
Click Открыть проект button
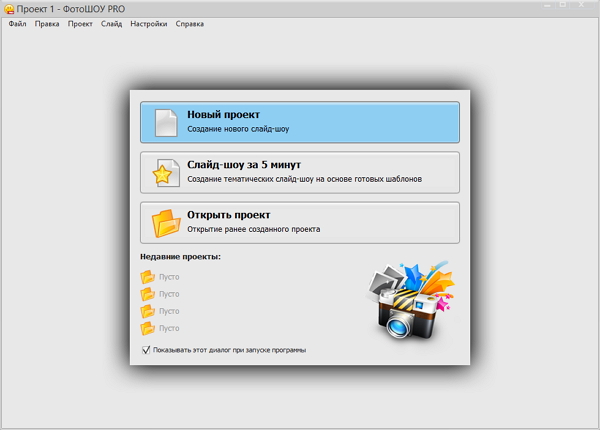pos(300,223)
